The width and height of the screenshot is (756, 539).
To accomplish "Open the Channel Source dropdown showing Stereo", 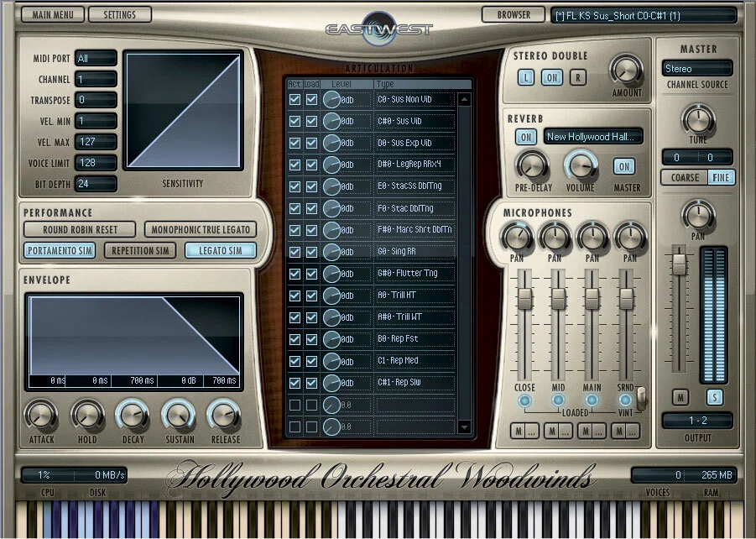I will click(x=697, y=67).
